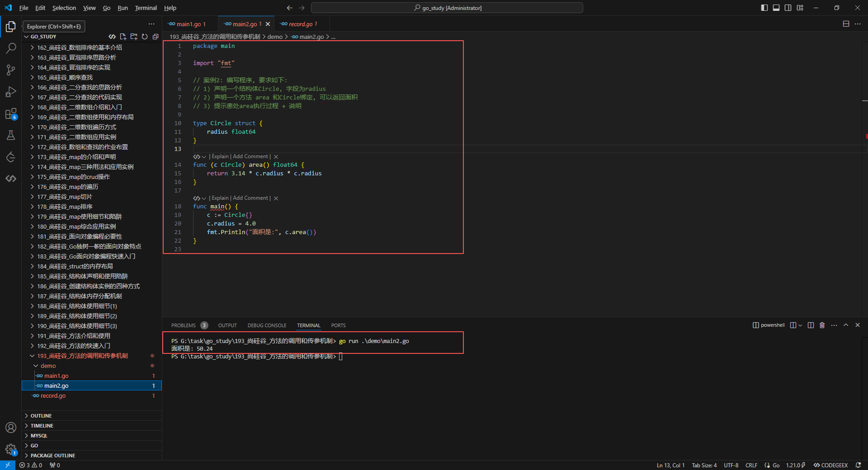Viewport: 868px width, 470px height.
Task: Go forward using the title bar arrow
Action: [302, 8]
